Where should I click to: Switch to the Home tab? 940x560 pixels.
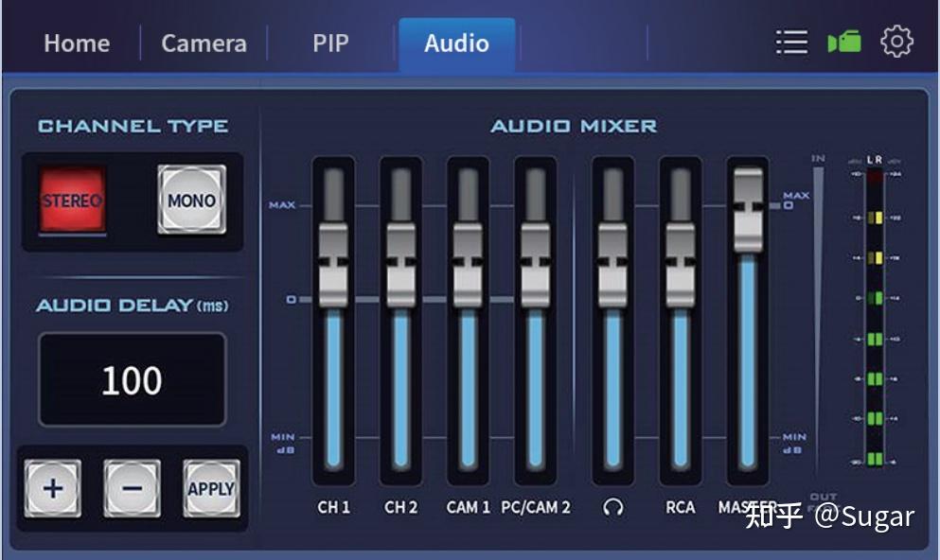click(77, 44)
